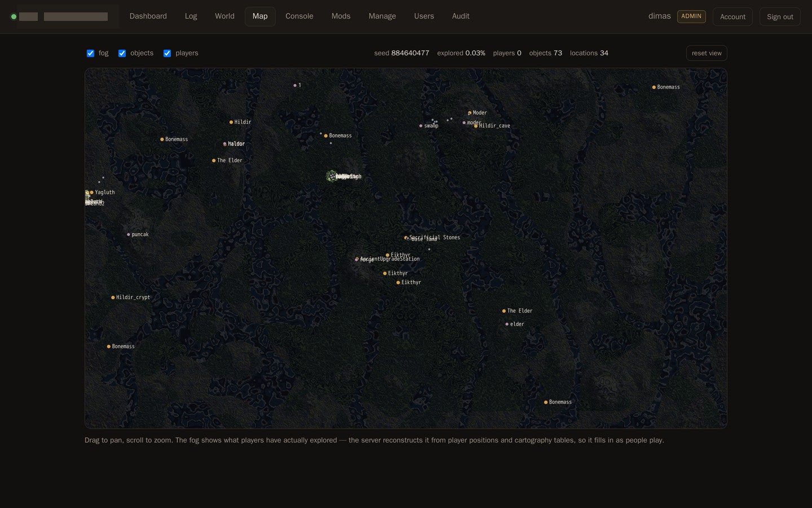Image resolution: width=812 pixels, height=508 pixels.
Task: Open the Mods tab
Action: click(x=341, y=16)
